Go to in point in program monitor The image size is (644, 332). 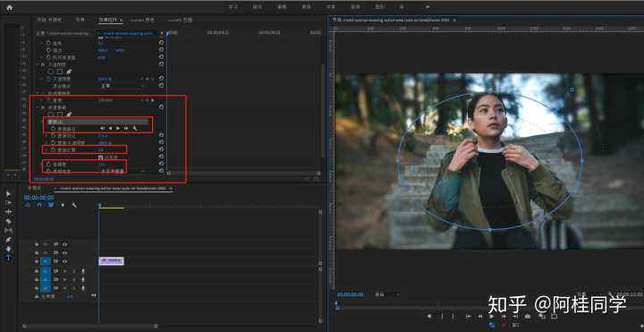coord(468,316)
